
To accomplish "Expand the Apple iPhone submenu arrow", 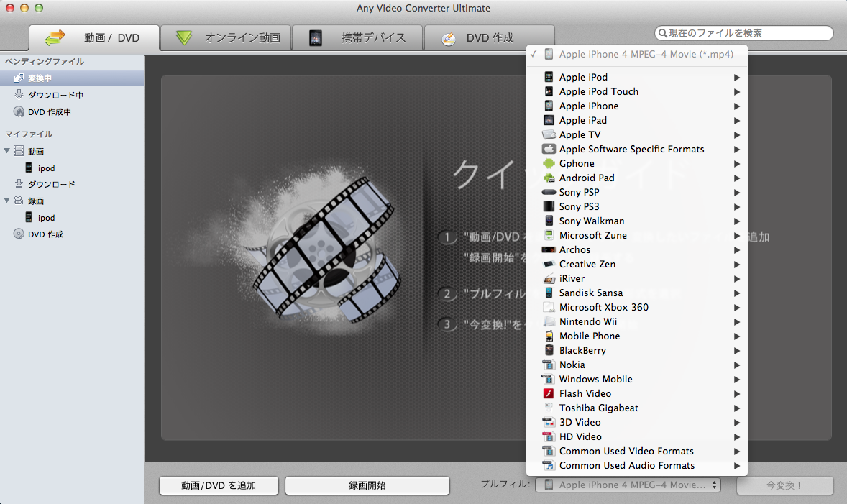I will click(x=737, y=106).
